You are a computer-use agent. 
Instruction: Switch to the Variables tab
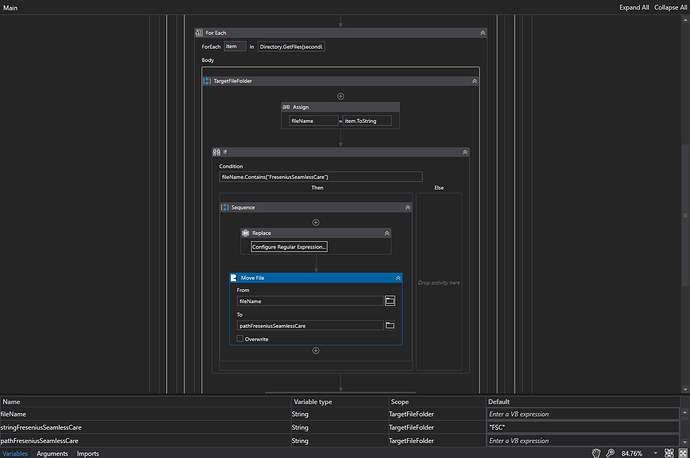(x=15, y=454)
